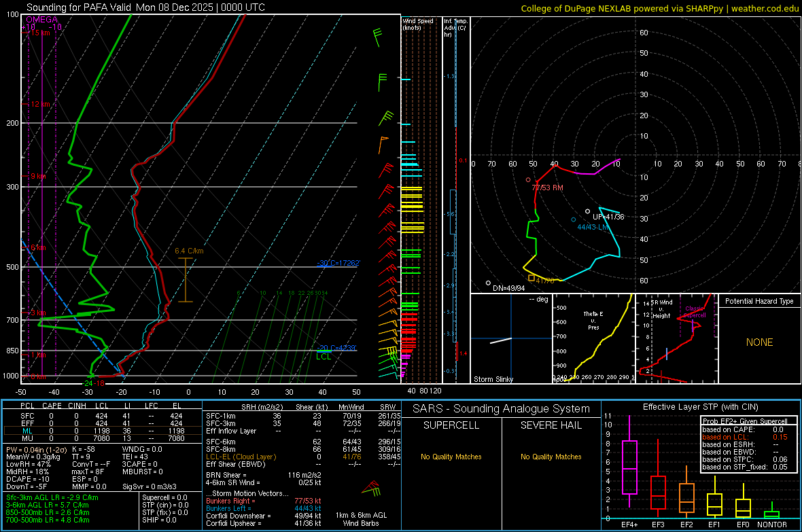Select the SFC parcel row
Screen dimensions: 802x532
[x=101, y=416]
